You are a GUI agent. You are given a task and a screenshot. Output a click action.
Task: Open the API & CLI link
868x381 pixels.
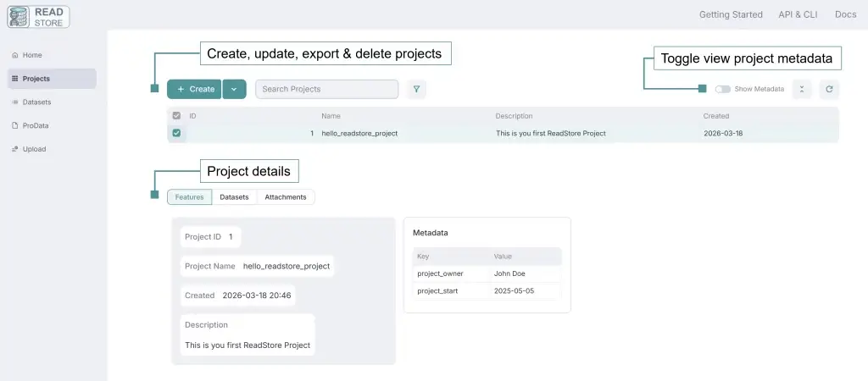point(798,14)
